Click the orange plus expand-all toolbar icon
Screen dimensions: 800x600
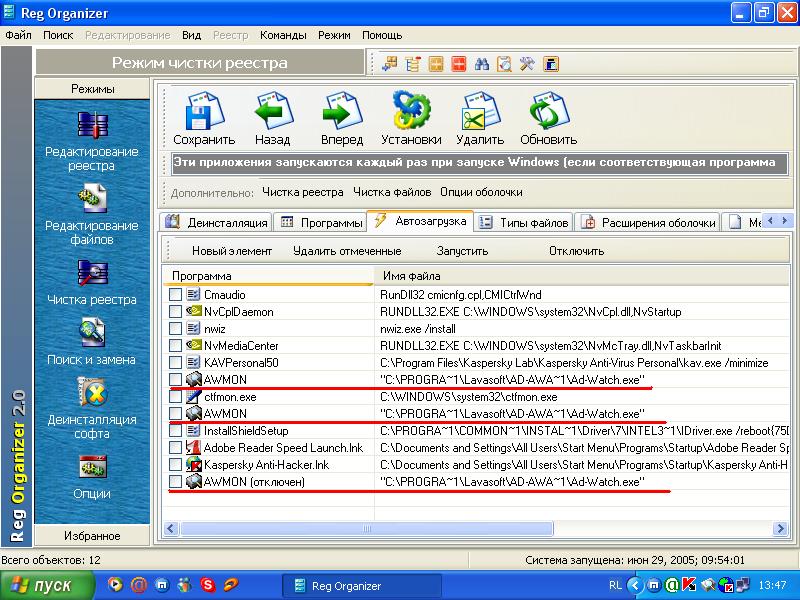[x=436, y=64]
